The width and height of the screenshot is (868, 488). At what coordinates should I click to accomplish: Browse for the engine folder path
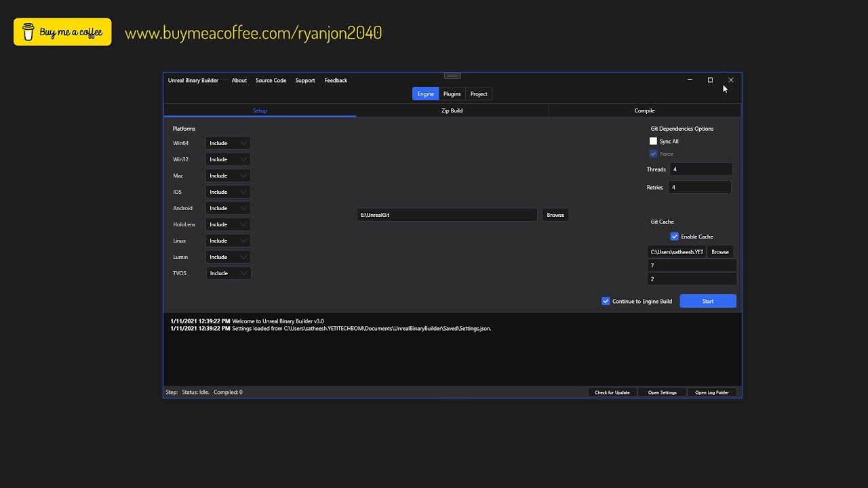[x=555, y=215]
